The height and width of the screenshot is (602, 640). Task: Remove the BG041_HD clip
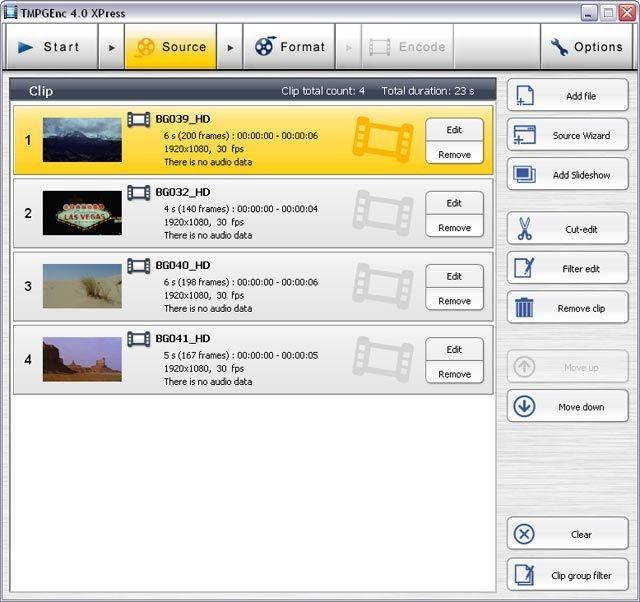pos(454,374)
